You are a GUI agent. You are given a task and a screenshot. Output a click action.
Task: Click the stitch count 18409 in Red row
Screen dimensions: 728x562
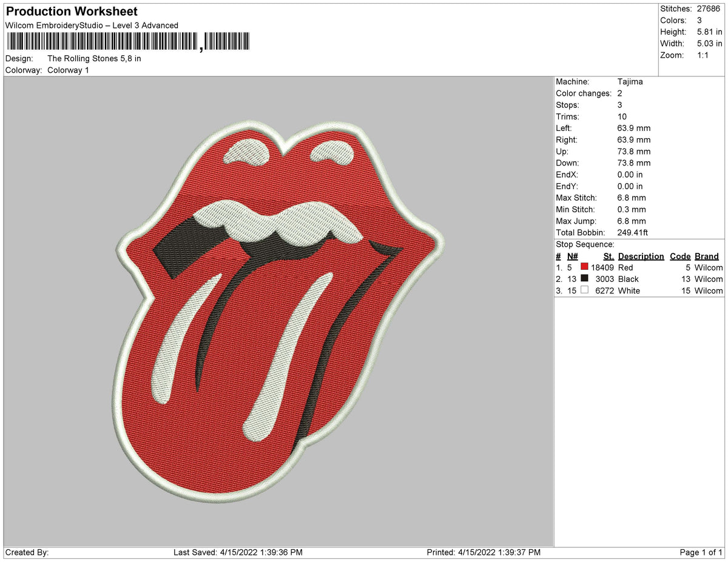tap(602, 267)
